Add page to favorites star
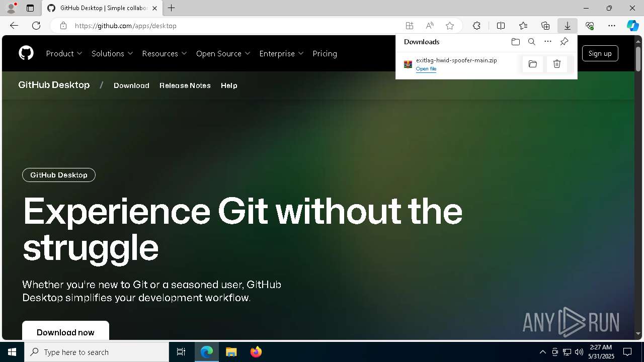This screenshot has width=644, height=362. click(x=450, y=26)
